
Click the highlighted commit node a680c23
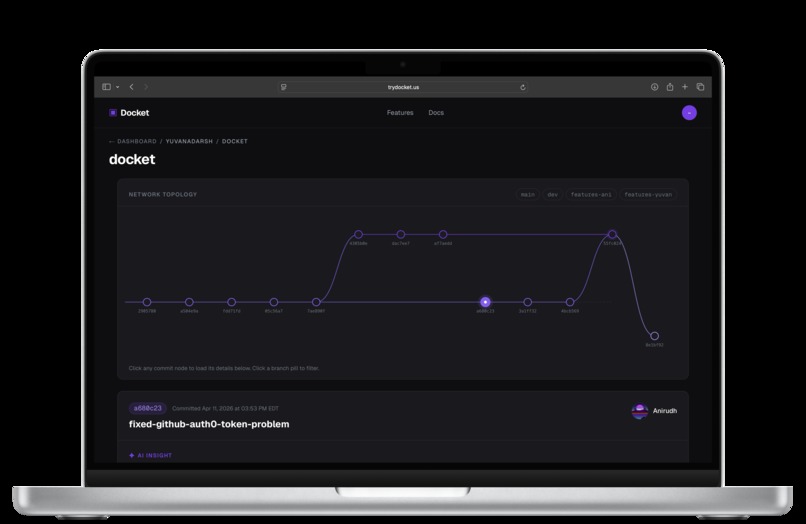485,302
